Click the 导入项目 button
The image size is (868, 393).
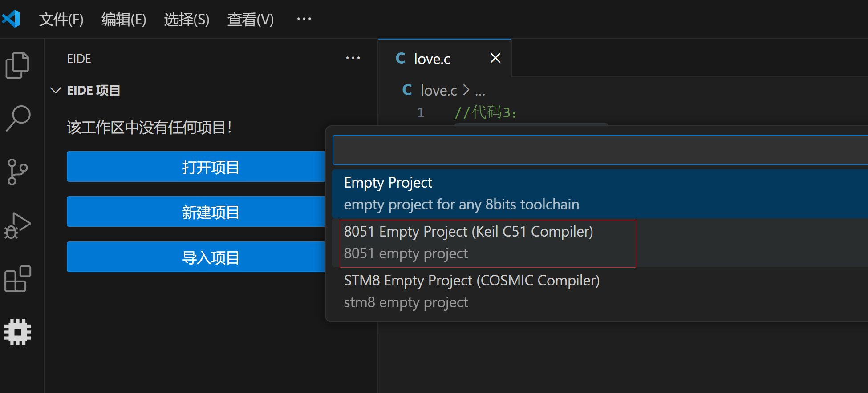pyautogui.click(x=196, y=257)
